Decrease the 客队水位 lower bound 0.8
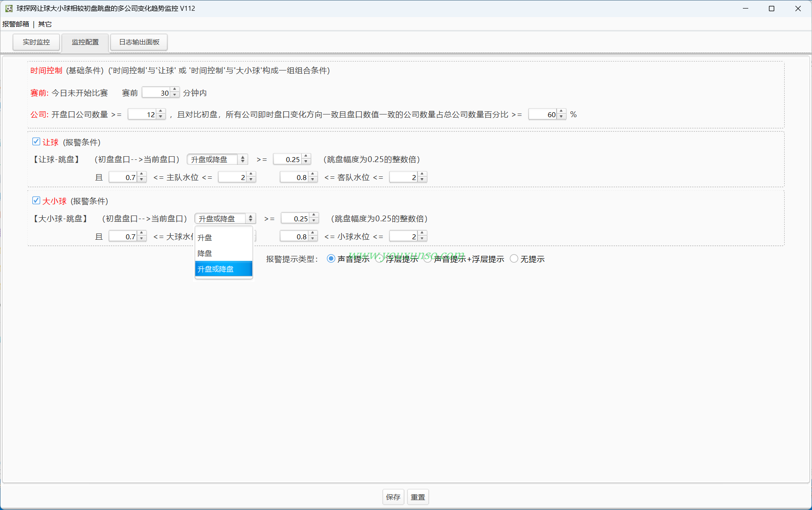 coord(313,180)
